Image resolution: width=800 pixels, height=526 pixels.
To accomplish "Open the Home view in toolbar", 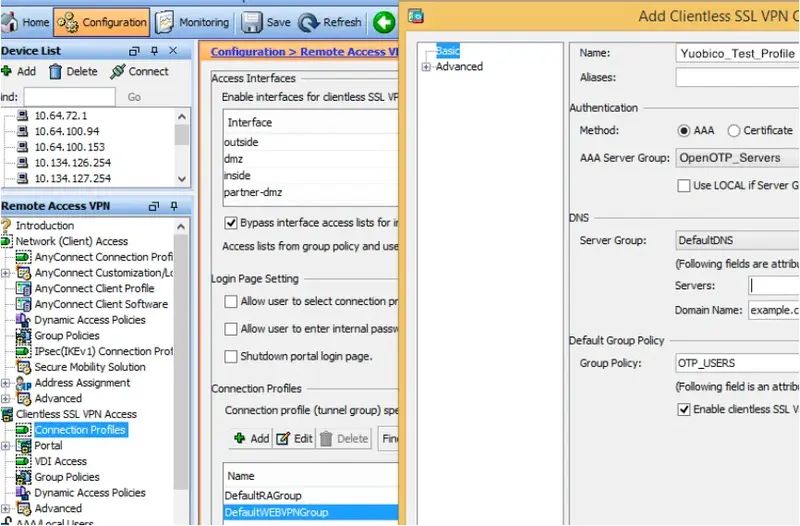I will coord(26,22).
